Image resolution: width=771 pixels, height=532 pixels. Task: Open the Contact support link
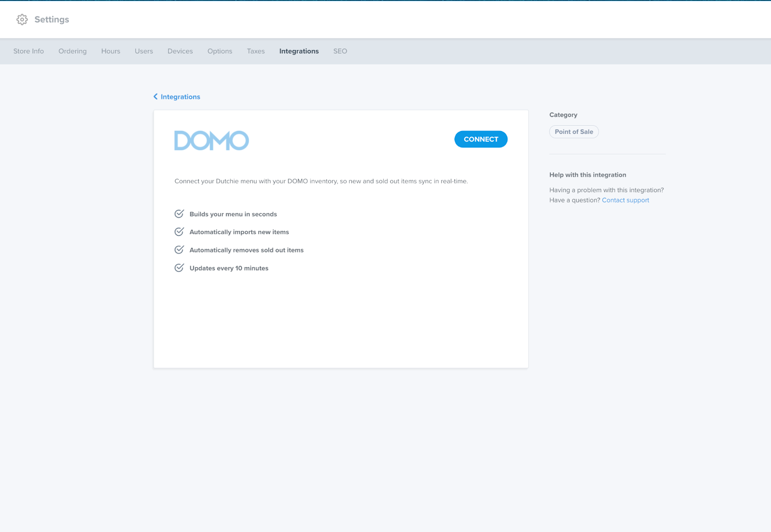[625, 200]
